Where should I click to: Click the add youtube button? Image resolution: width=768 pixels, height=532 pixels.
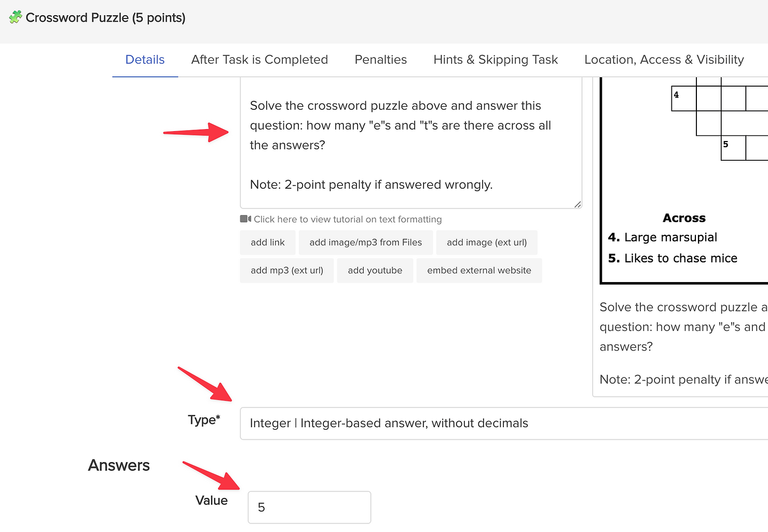(375, 270)
